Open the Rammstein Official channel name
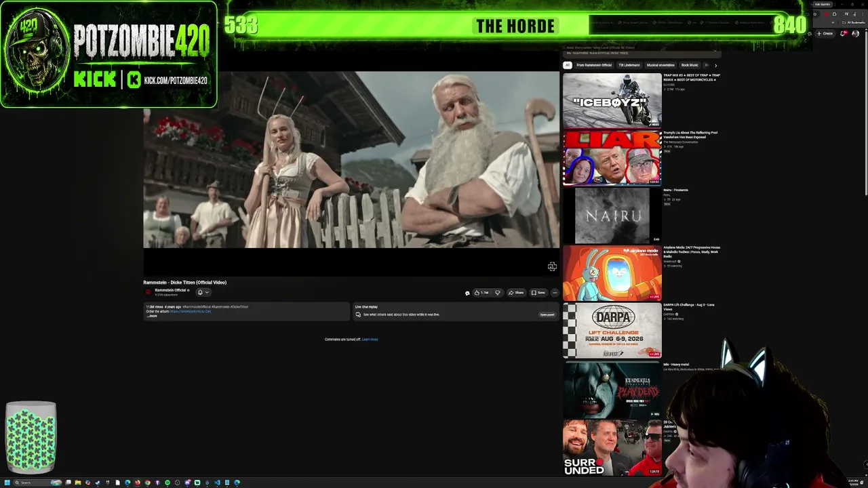The height and width of the screenshot is (488, 868). tap(170, 290)
